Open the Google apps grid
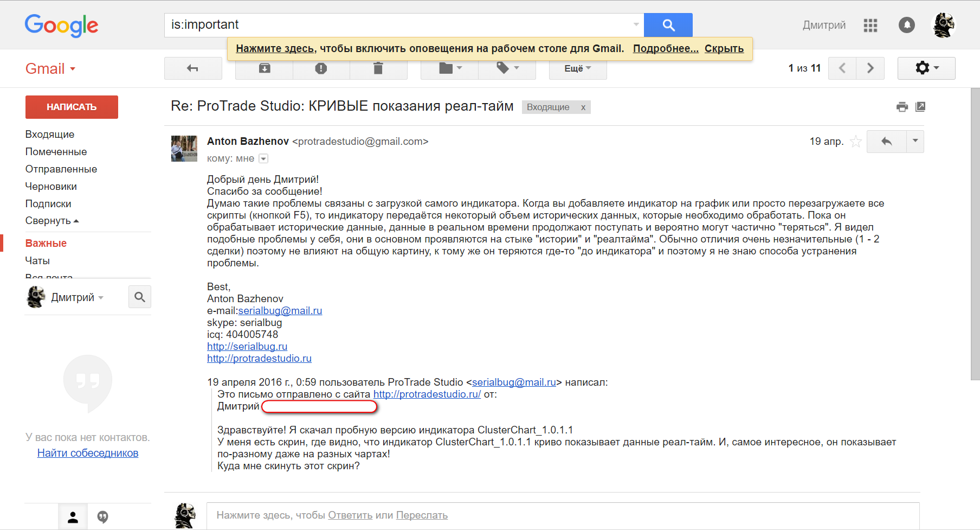 [870, 25]
